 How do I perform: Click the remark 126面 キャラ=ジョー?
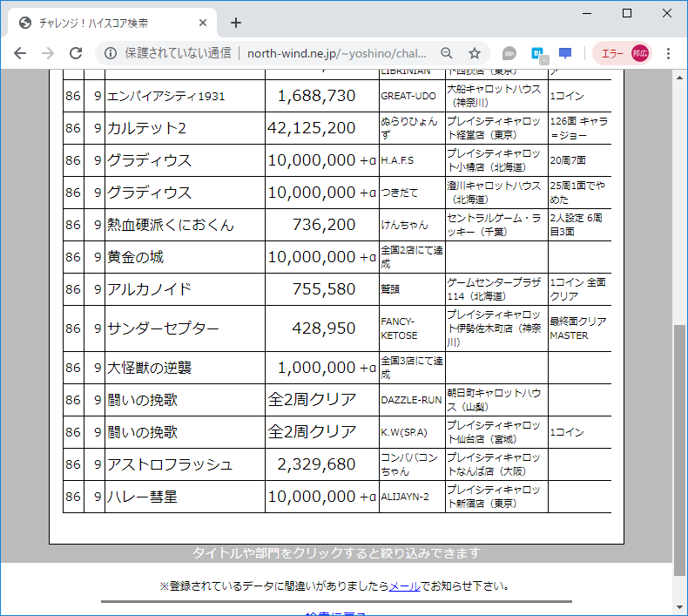tap(579, 128)
